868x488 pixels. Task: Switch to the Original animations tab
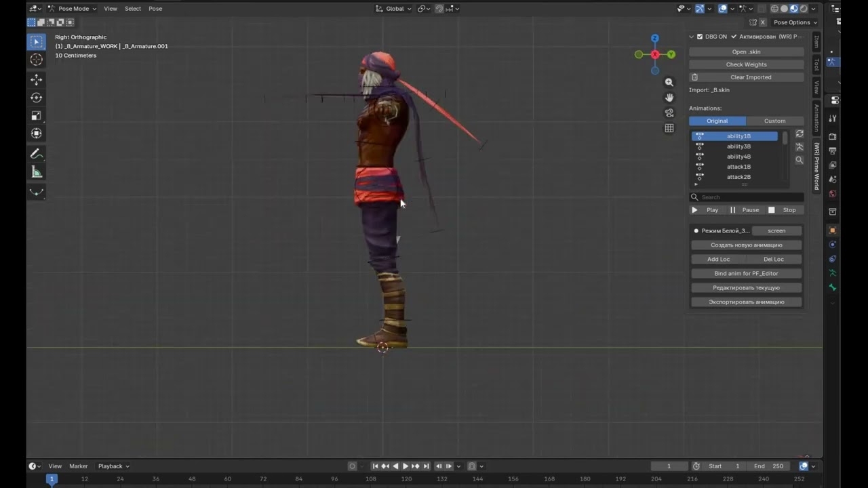click(x=717, y=121)
